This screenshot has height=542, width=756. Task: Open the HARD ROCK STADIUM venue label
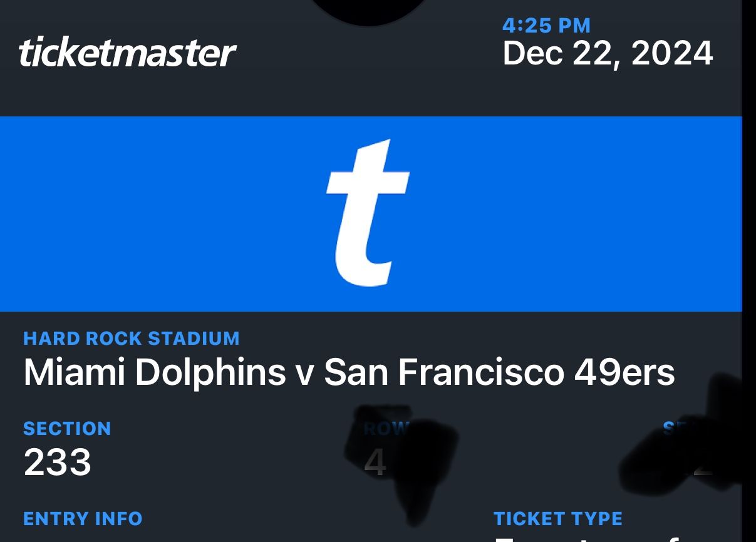(x=132, y=339)
